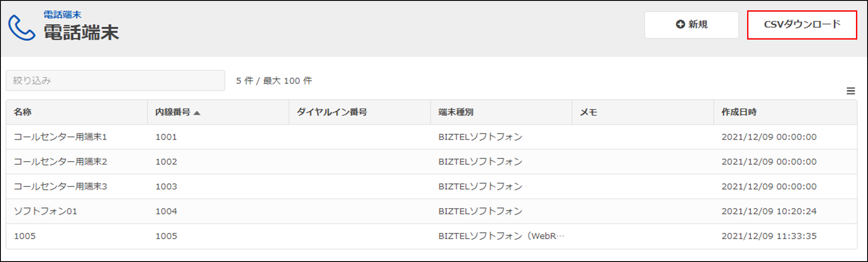Open the コールセンター用端末2 row
Screen dimensions: 868x262
tap(60, 162)
